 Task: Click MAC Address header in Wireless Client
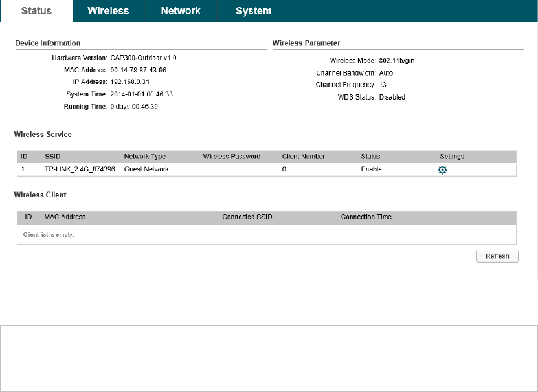coord(65,217)
